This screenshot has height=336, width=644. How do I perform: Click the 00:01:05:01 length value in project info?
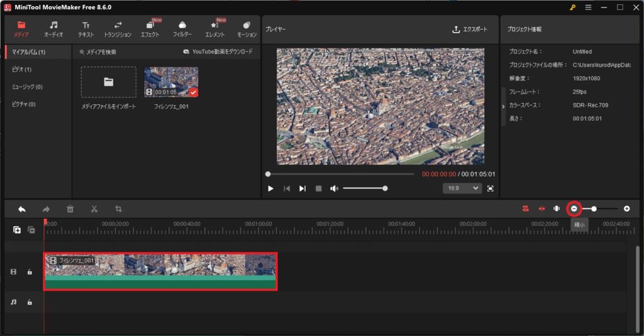[587, 119]
